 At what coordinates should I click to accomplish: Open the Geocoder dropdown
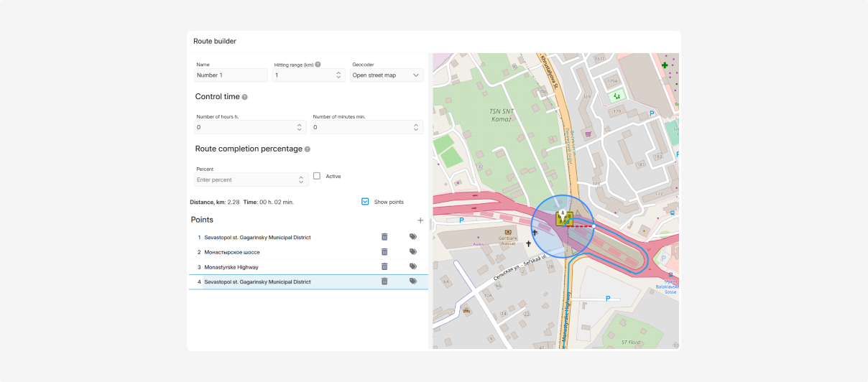point(387,75)
